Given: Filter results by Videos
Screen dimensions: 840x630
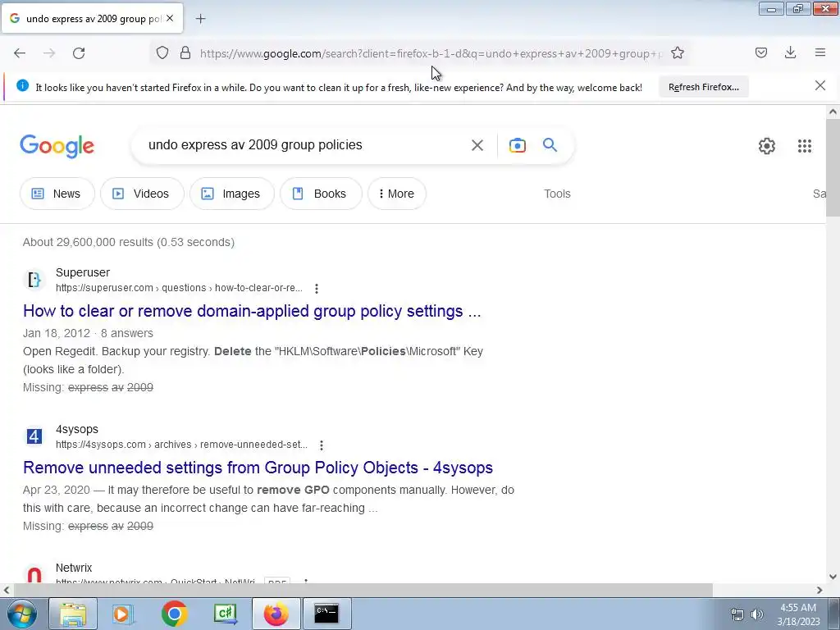Looking at the screenshot, I should tap(141, 194).
